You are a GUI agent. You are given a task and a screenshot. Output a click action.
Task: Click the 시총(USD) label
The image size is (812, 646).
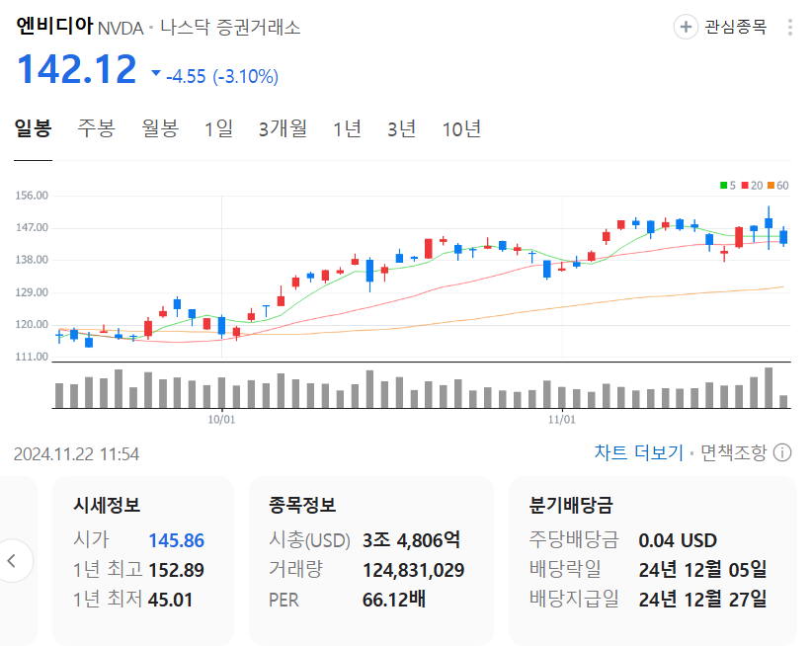309,540
